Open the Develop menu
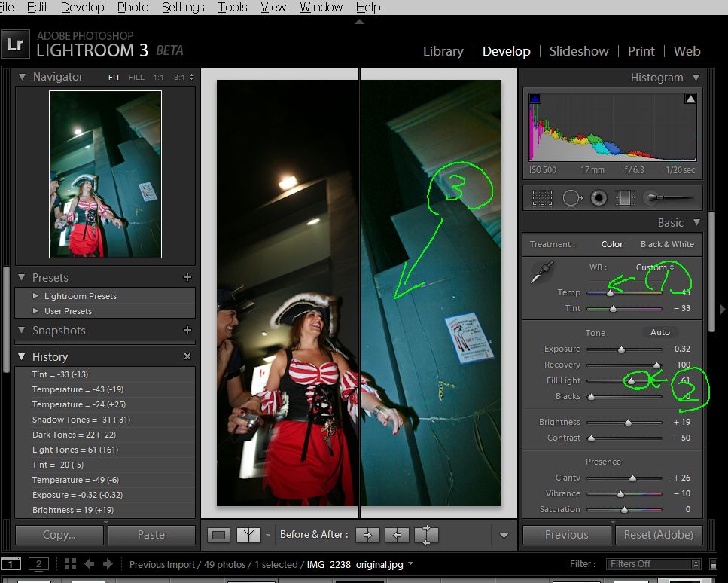Screen dimensions: 728x583 point(82,7)
